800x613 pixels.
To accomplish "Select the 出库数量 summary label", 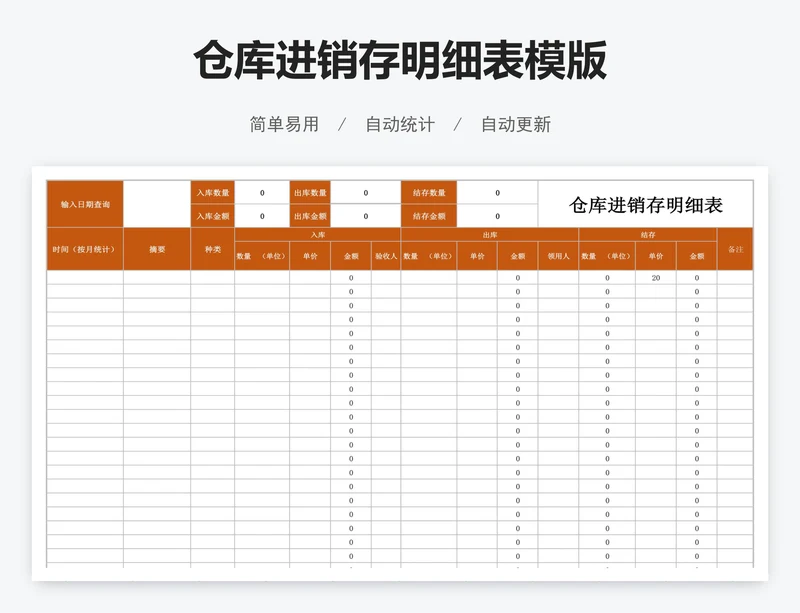I will (x=310, y=192).
